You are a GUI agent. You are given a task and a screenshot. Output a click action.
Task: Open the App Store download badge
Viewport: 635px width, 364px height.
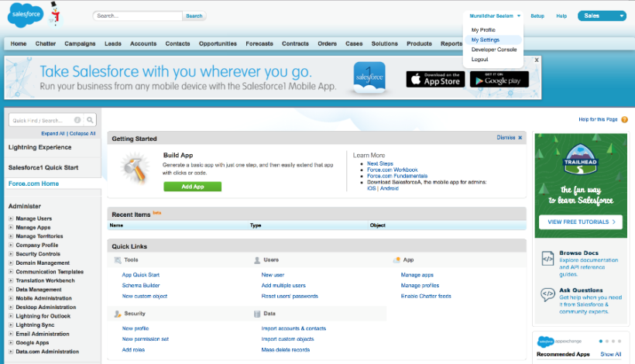(x=435, y=79)
